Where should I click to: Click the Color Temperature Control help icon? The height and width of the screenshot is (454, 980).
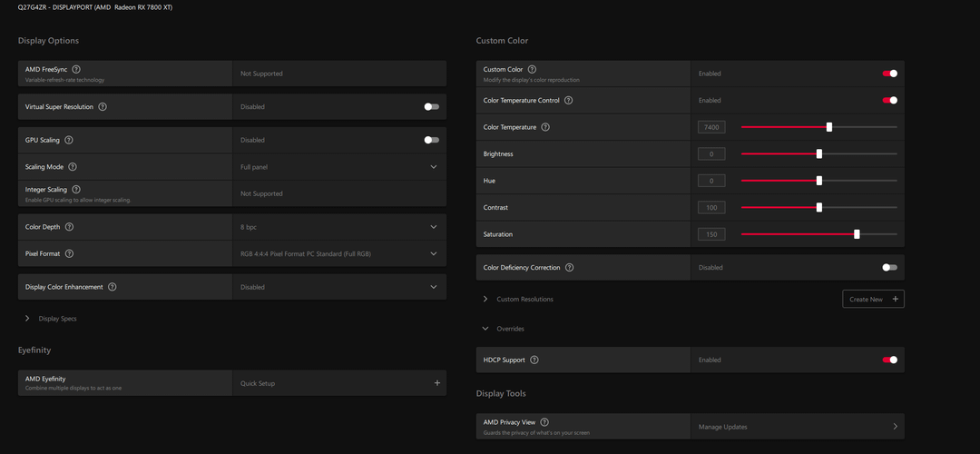(x=569, y=100)
